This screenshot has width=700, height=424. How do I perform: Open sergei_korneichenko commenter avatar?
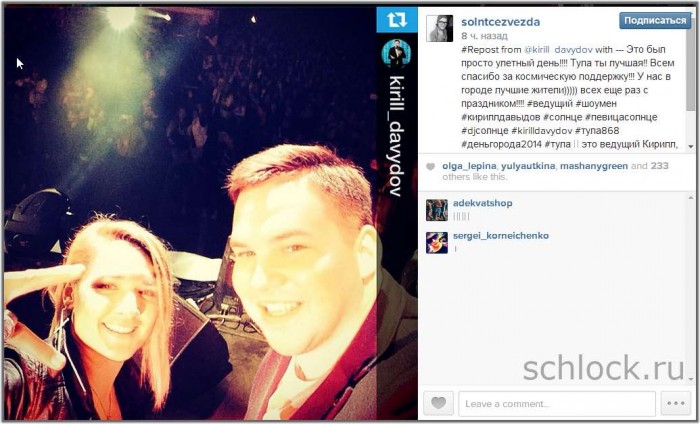437,243
